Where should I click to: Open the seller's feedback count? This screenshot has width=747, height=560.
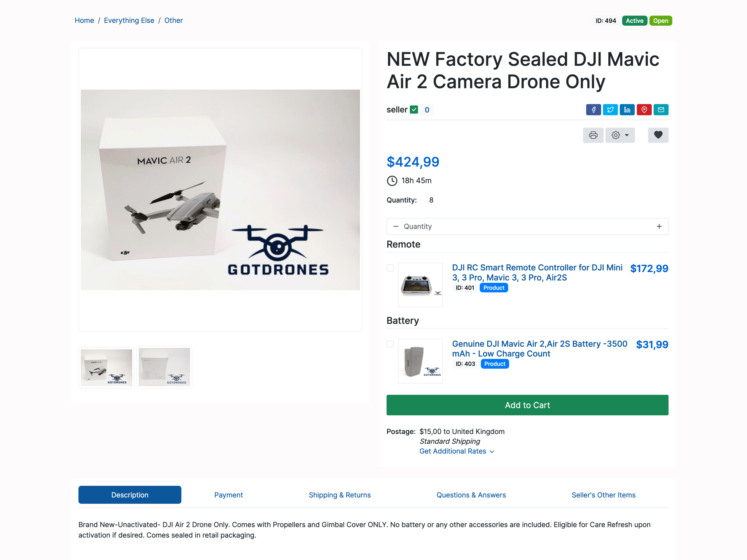pos(427,109)
